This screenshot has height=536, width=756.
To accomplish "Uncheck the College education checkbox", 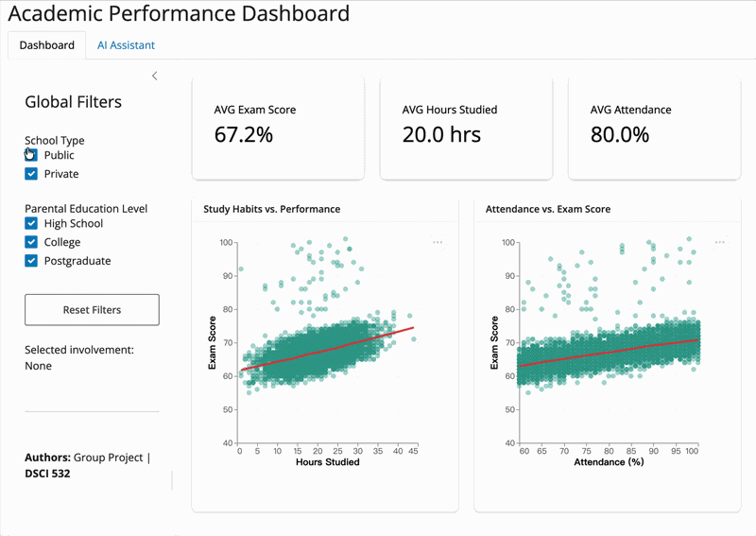I will pyautogui.click(x=31, y=242).
